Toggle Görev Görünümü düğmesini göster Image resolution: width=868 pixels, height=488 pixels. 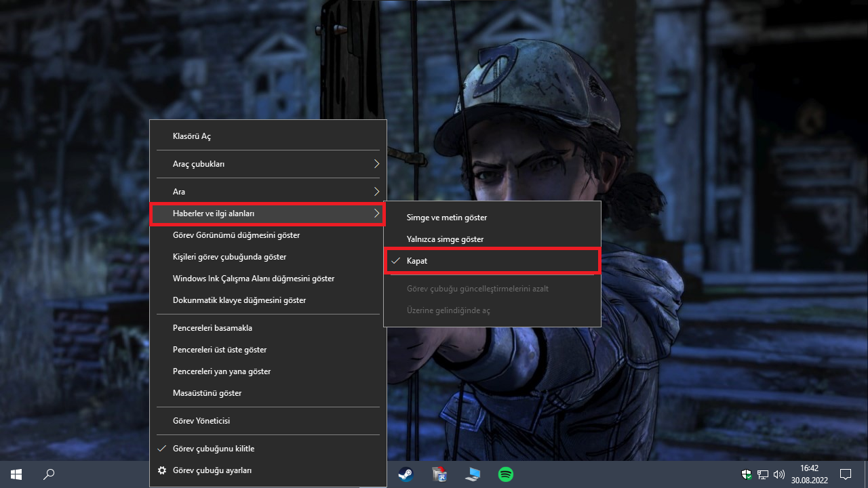click(268, 235)
